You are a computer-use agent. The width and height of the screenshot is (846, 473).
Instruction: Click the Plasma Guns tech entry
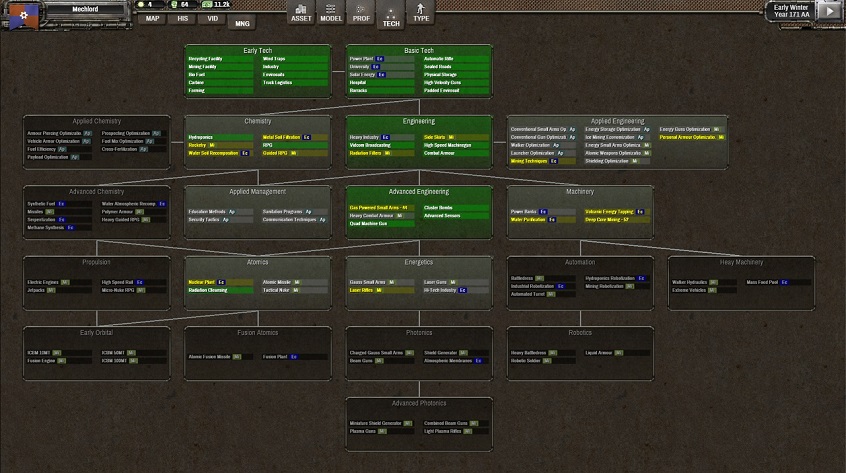click(x=381, y=431)
